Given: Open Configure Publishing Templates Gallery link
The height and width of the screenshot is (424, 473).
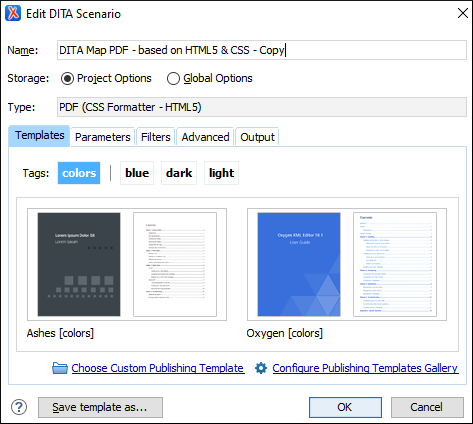Looking at the screenshot, I should (365, 368).
